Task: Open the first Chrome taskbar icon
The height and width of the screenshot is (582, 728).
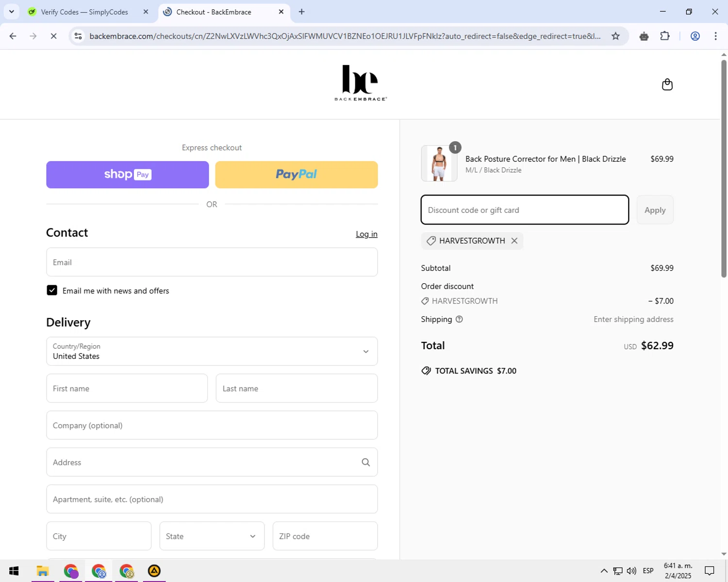Action: (71, 571)
